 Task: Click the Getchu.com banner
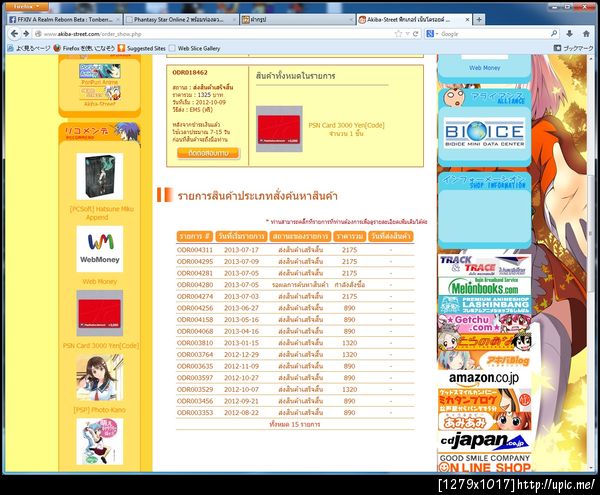click(x=484, y=324)
